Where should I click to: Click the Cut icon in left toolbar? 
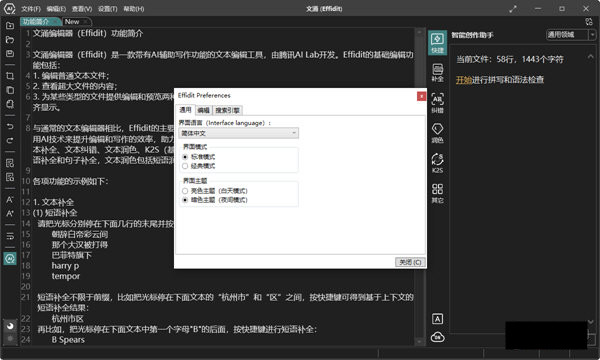pyautogui.click(x=10, y=76)
